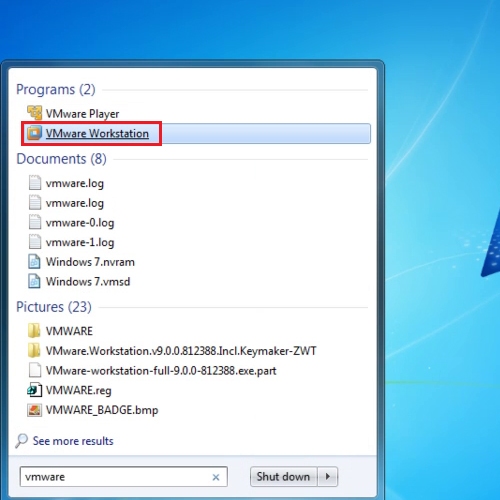The height and width of the screenshot is (500, 500).
Task: Open VMWARE_BADGE.bmp image icon
Action: pyautogui.click(x=35, y=410)
